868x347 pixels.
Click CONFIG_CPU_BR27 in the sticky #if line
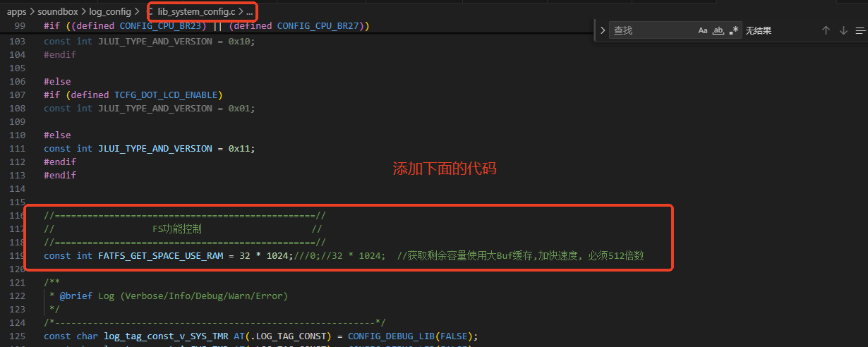tap(317, 26)
